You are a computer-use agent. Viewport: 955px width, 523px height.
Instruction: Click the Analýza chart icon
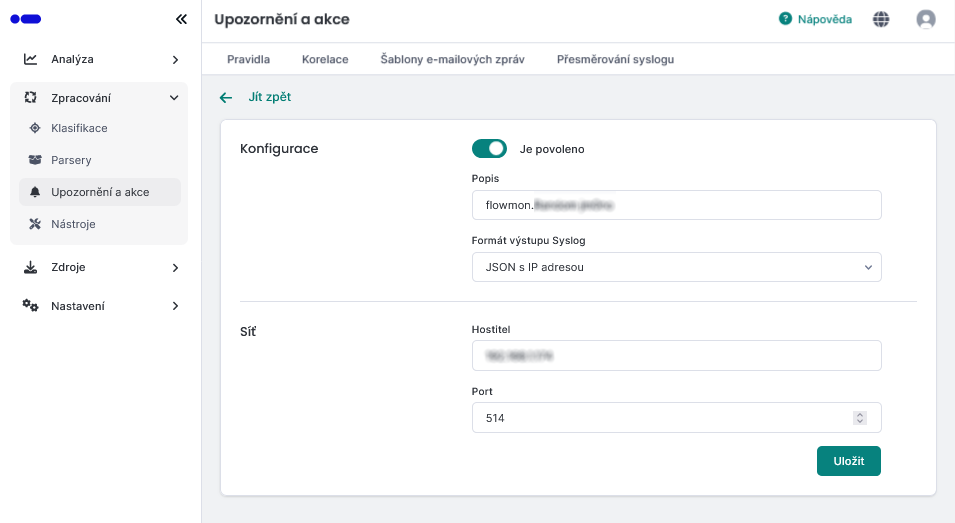point(30,59)
